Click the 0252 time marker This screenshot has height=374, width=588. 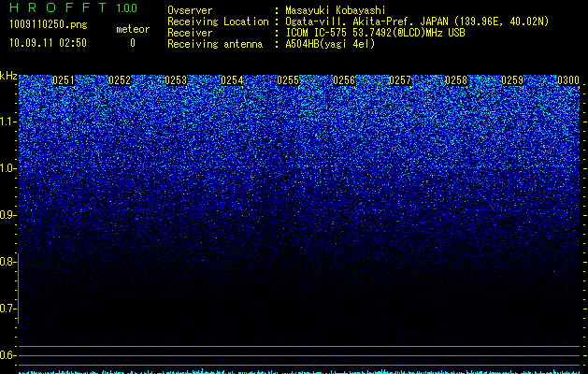point(120,80)
